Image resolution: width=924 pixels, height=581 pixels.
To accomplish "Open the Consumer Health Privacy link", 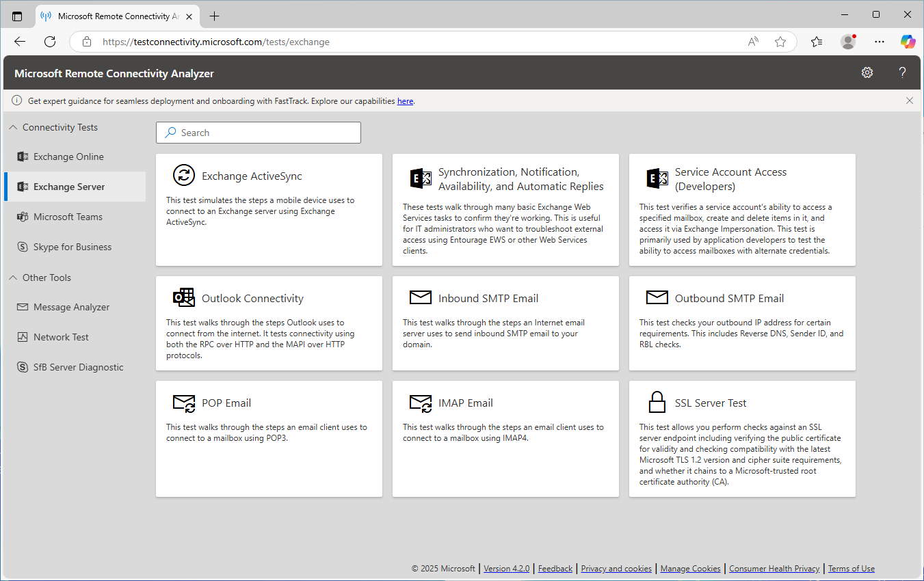I will (774, 569).
